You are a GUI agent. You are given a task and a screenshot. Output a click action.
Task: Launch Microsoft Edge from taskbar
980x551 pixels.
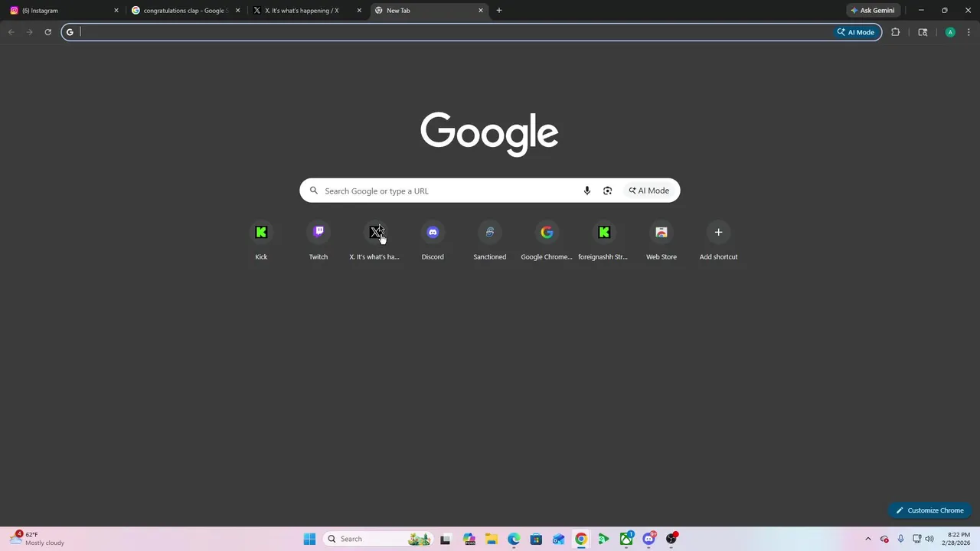tap(514, 539)
